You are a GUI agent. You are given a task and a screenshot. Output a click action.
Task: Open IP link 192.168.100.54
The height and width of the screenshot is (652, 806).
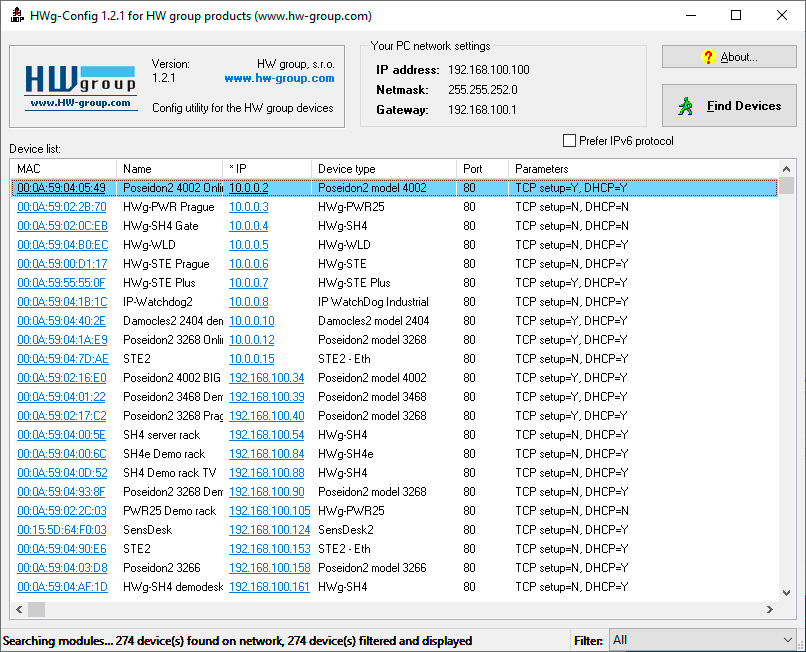[267, 436]
